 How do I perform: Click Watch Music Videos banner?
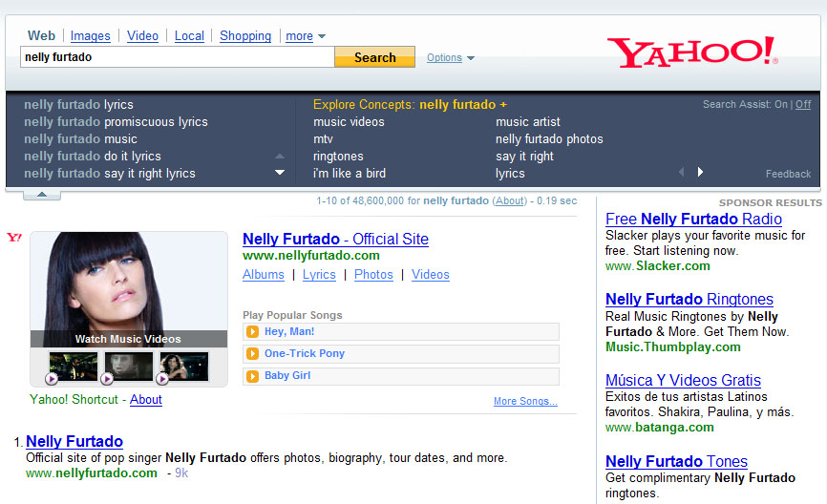(129, 339)
